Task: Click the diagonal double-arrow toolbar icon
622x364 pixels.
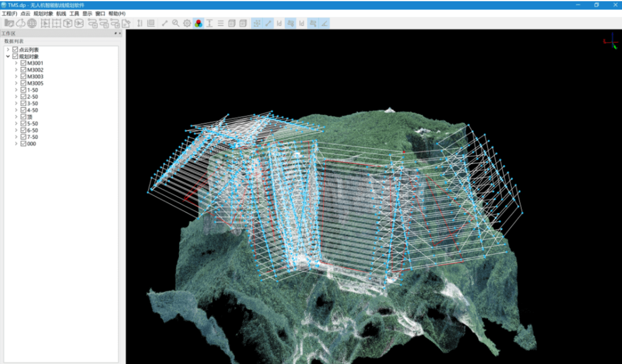Action: tap(165, 23)
